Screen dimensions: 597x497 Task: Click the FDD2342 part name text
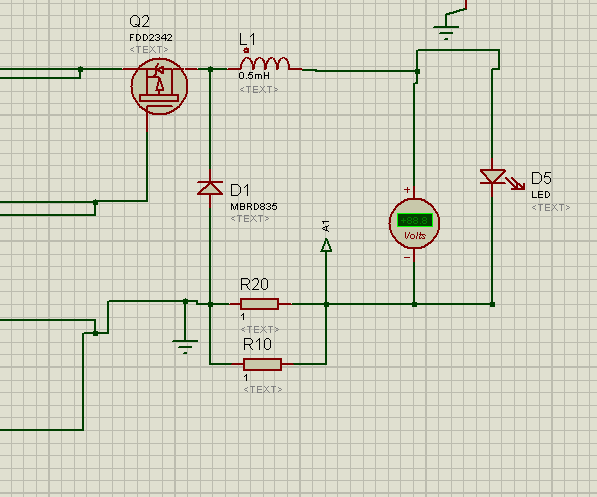pyautogui.click(x=151, y=38)
